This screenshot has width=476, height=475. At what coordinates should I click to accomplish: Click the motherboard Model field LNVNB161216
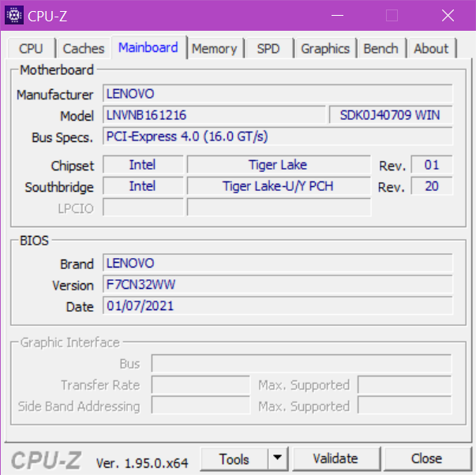click(214, 115)
